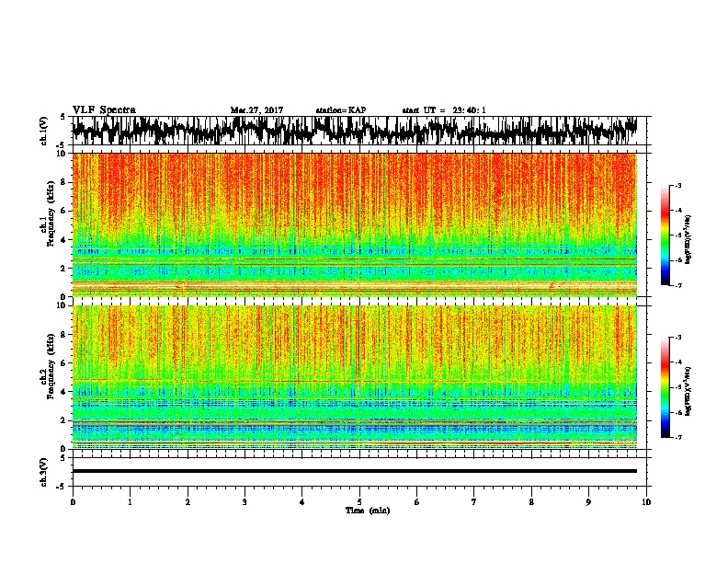Click the time axis tick label "1"
The width and height of the screenshot is (728, 563).
click(130, 502)
